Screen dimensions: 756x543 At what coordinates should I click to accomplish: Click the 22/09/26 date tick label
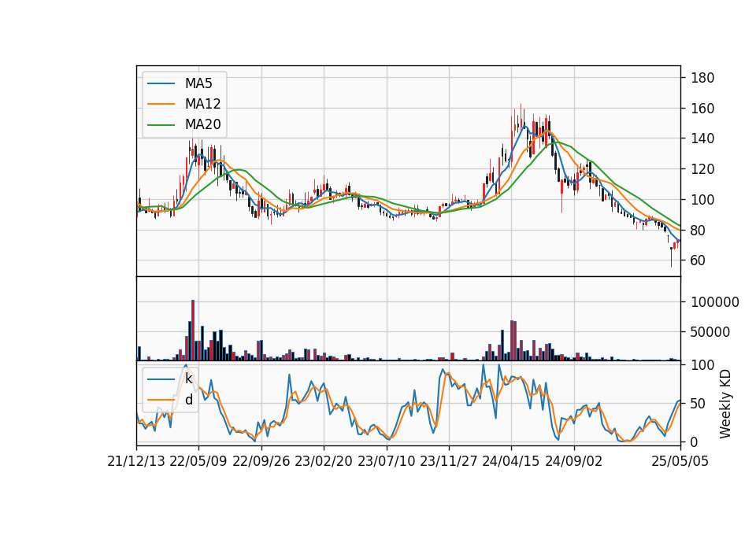pyautogui.click(x=261, y=461)
